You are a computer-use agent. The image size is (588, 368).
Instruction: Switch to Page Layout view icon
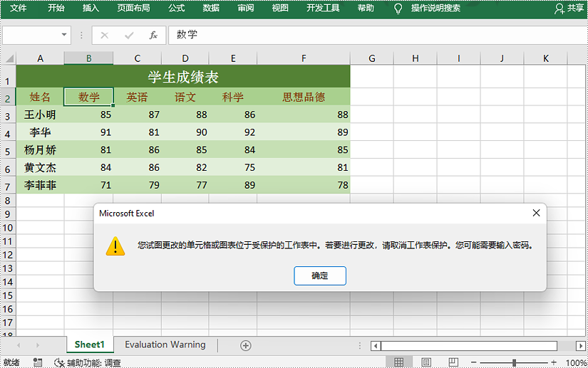(x=426, y=362)
